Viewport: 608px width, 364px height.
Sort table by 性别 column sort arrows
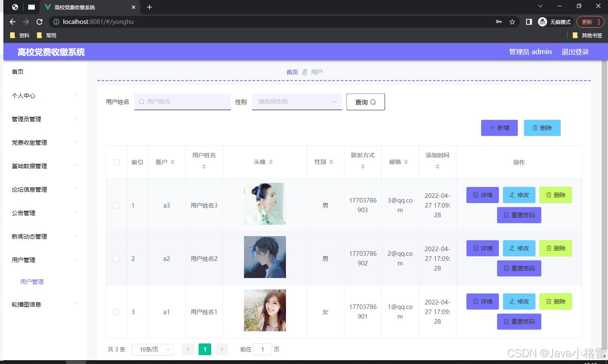pyautogui.click(x=331, y=162)
